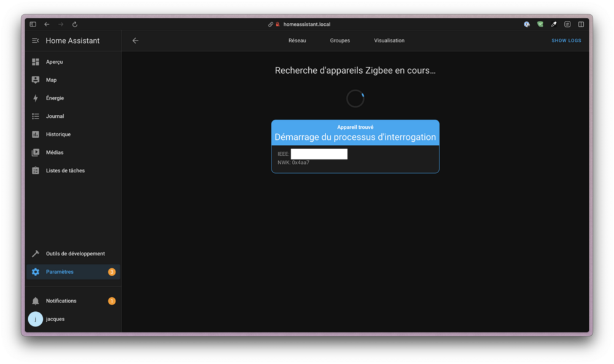The height and width of the screenshot is (364, 614).
Task: Click the loading spinner under the heading
Action: tap(355, 99)
